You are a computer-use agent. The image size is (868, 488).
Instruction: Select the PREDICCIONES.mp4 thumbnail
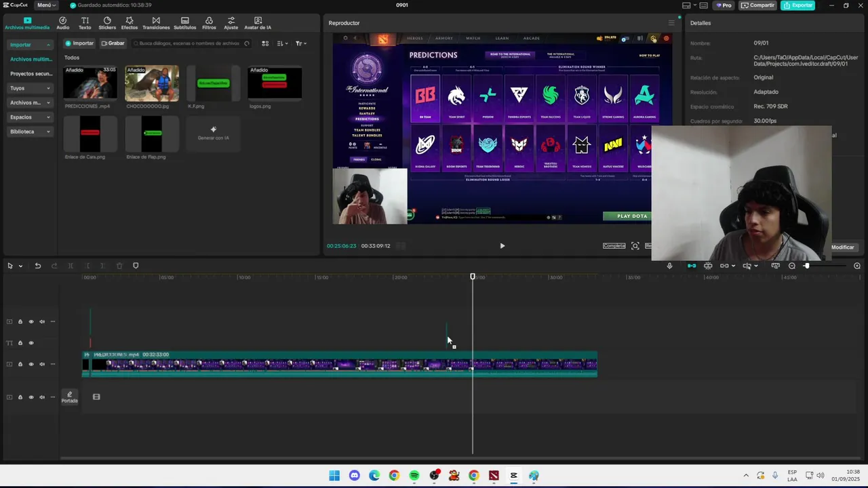(90, 83)
